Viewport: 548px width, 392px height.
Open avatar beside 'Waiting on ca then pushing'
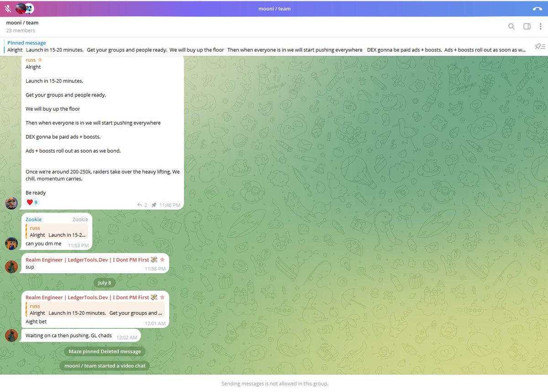click(11, 335)
